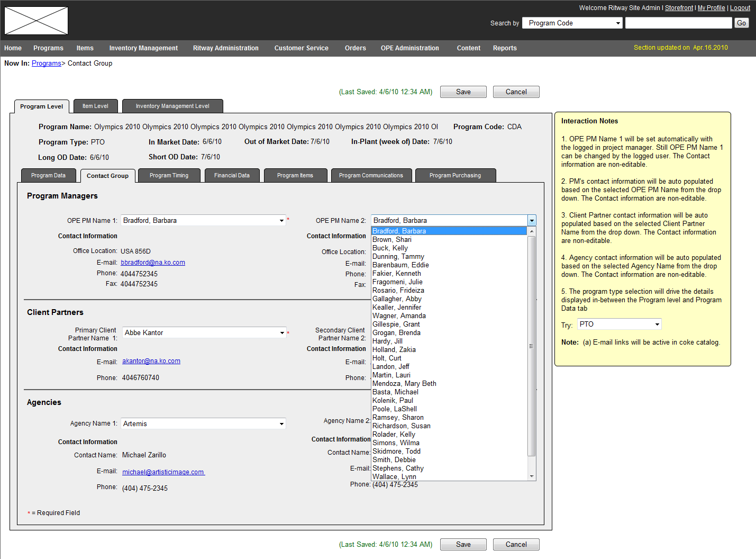Screen dimensions: 756x559
Task: Switch to the Financial Data tab
Action: [232, 175]
